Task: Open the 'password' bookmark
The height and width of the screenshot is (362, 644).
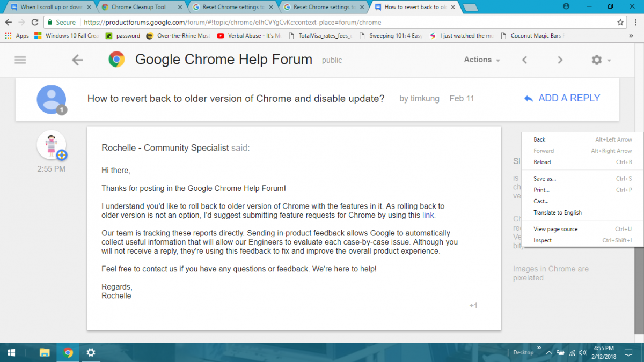Action: [122, 36]
